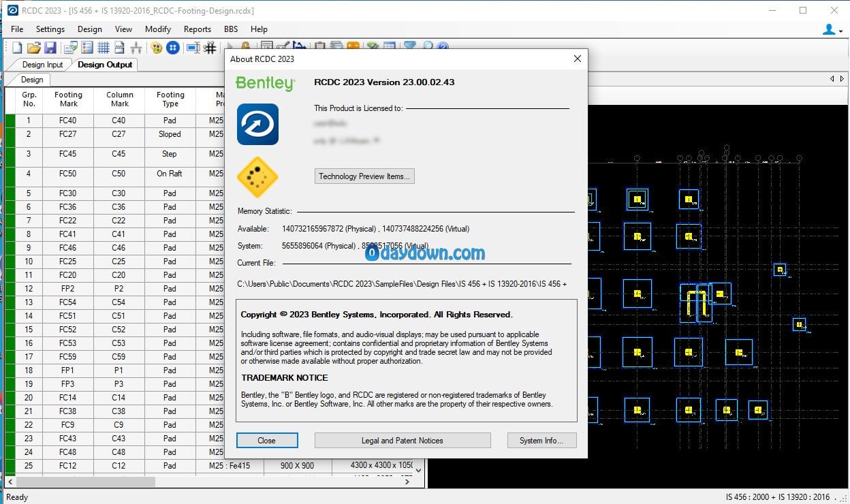
Task: Open the Settings menu
Action: pos(50,29)
